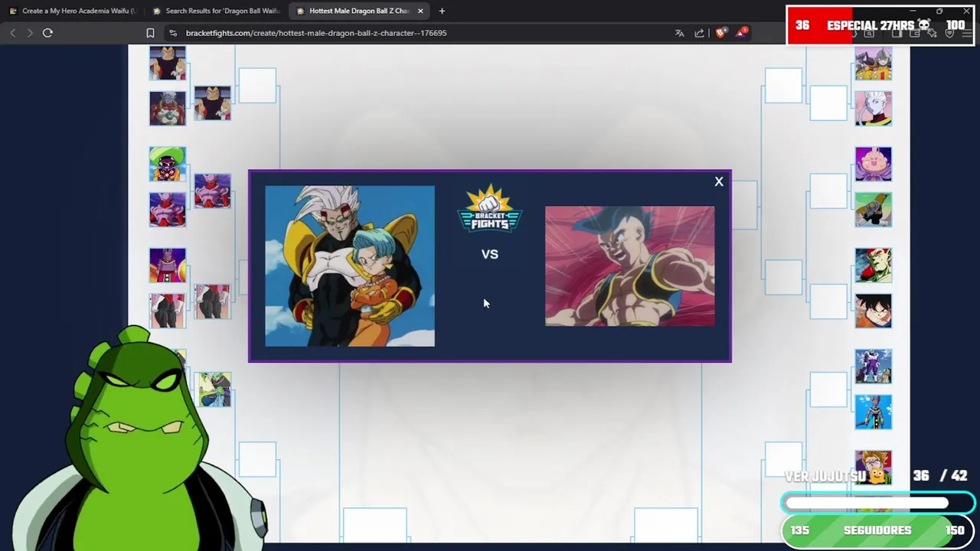This screenshot has width=980, height=551.
Task: Select the round-two dark figure thumbnail on left
Action: [212, 302]
